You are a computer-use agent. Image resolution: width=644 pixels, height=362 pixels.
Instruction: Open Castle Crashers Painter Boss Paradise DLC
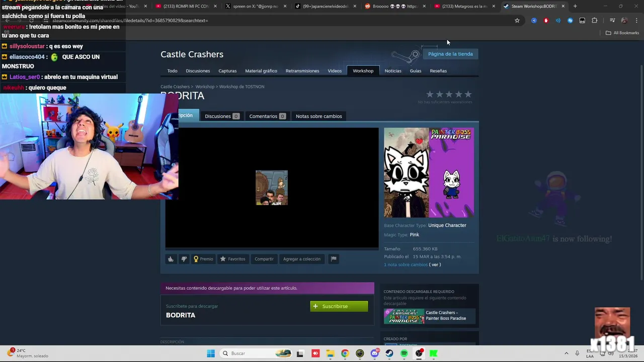[x=429, y=316]
